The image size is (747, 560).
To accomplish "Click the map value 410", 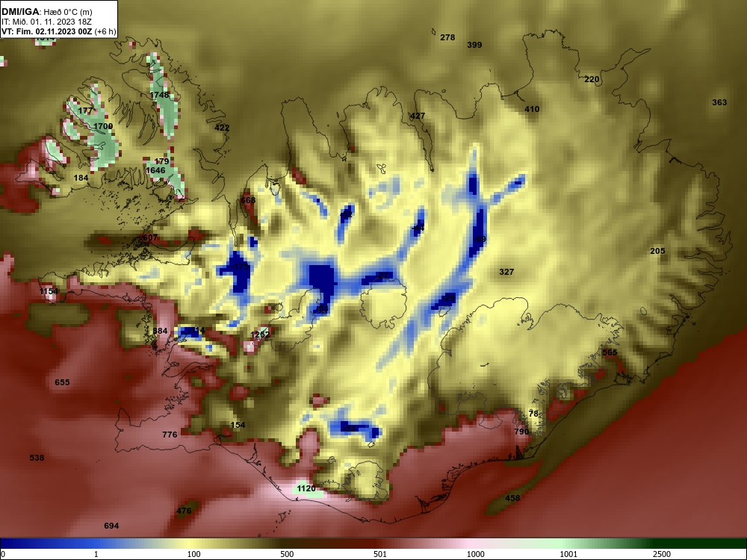I will (x=532, y=109).
